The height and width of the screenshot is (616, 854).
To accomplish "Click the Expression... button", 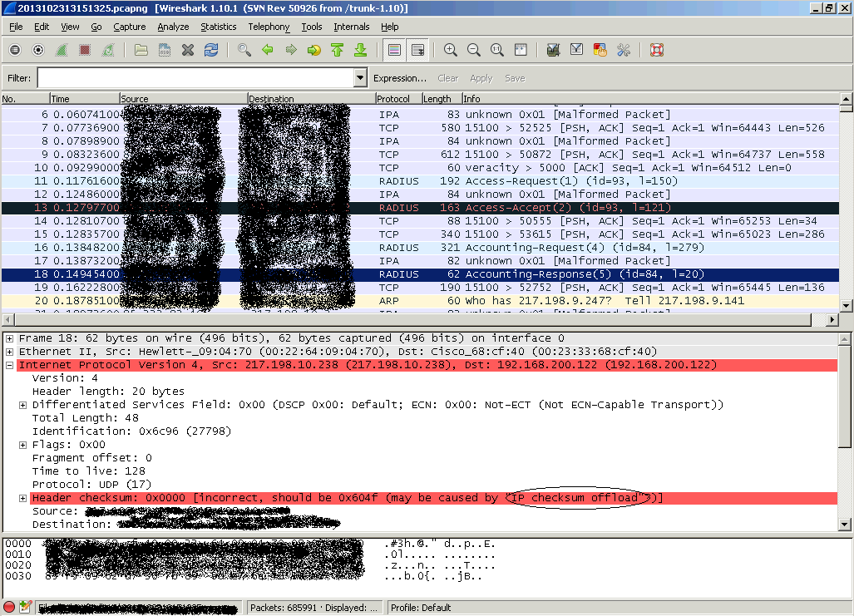I will (x=400, y=78).
